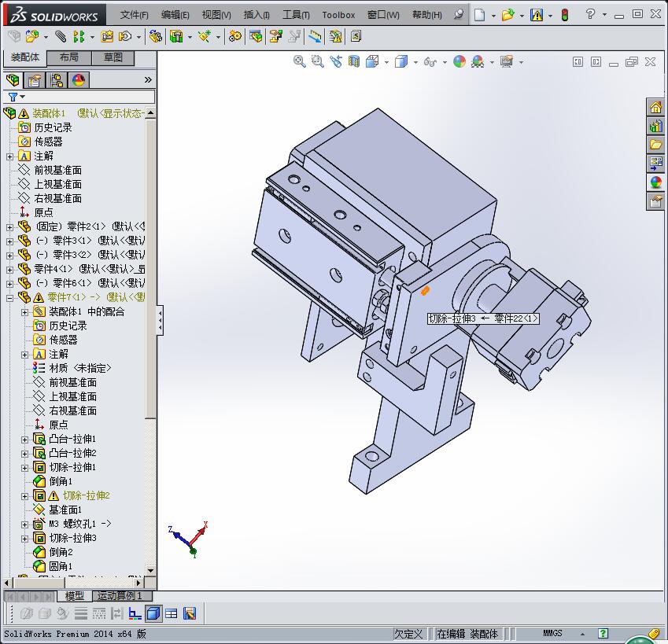Click the View Settings monitor icon
This screenshot has width=668, height=644.
507,61
